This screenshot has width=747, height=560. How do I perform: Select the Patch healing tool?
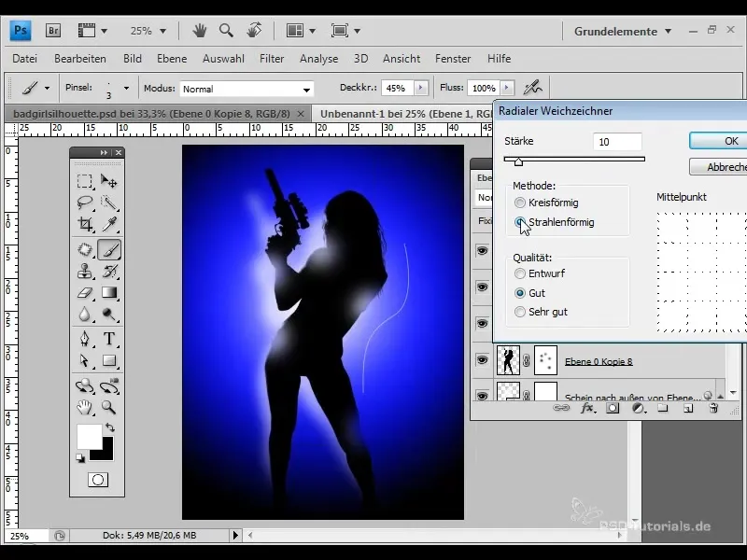[85, 249]
